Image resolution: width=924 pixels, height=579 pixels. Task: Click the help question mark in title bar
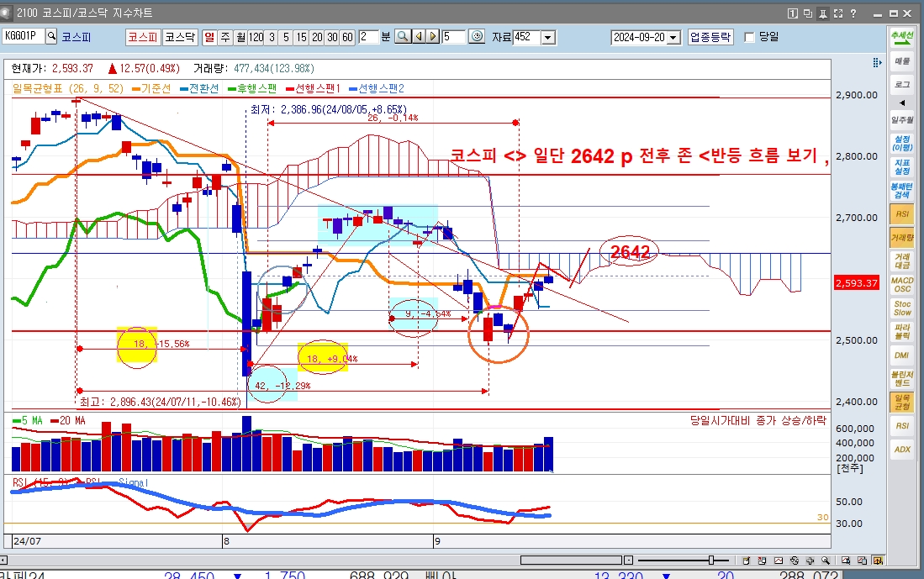click(853, 13)
